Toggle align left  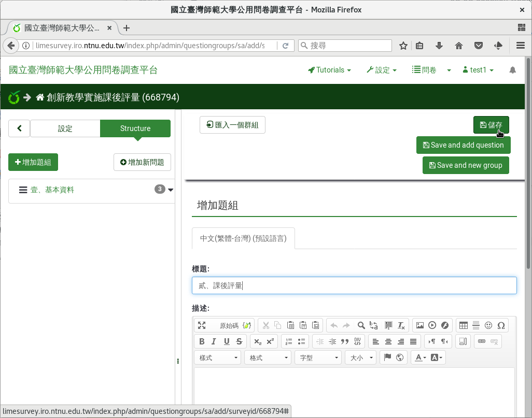click(x=376, y=341)
